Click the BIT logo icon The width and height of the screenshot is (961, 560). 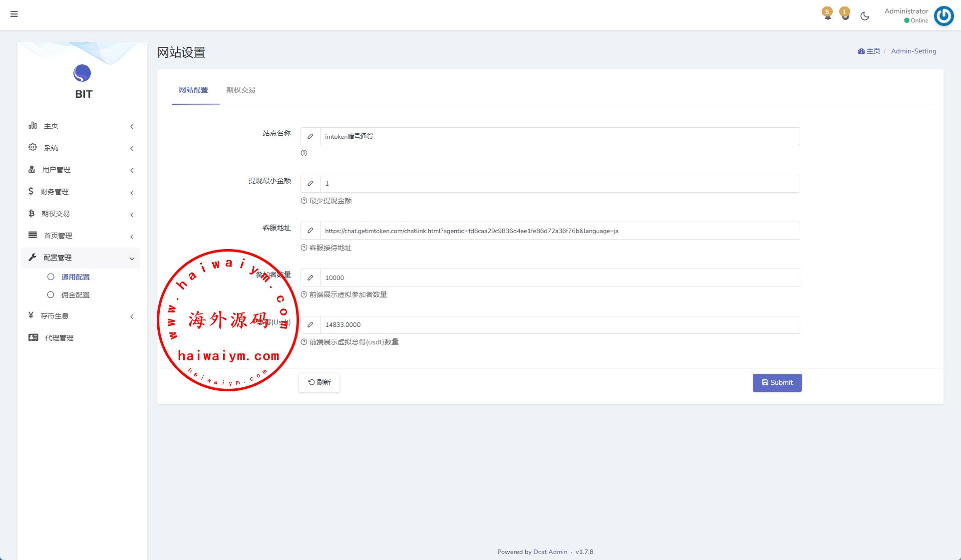82,74
